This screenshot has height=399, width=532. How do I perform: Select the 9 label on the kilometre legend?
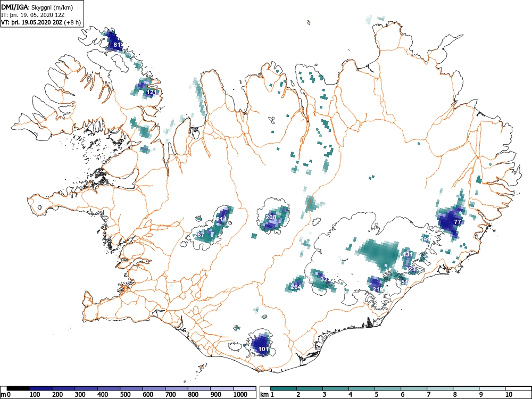pyautogui.click(x=481, y=395)
